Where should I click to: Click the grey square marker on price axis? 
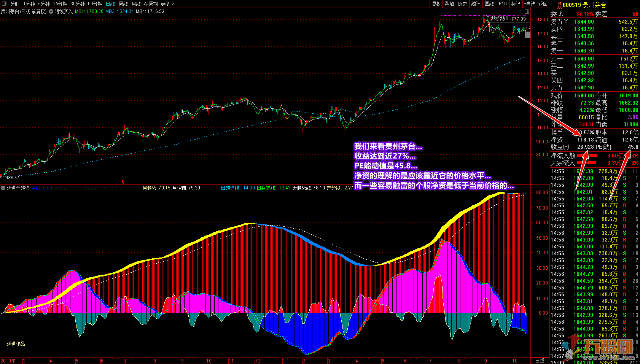tap(527, 35)
